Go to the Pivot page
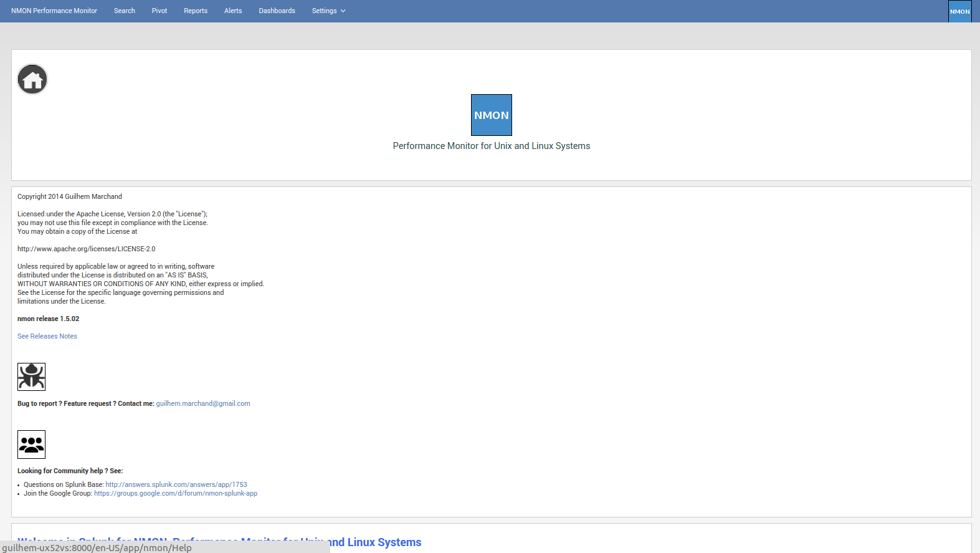Image resolution: width=980 pixels, height=553 pixels. pyautogui.click(x=159, y=11)
